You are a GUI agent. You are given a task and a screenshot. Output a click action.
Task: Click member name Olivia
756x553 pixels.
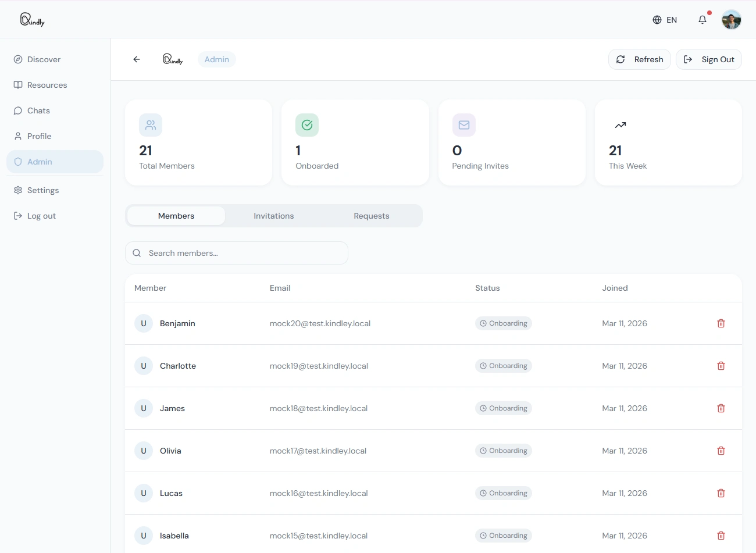coord(170,451)
